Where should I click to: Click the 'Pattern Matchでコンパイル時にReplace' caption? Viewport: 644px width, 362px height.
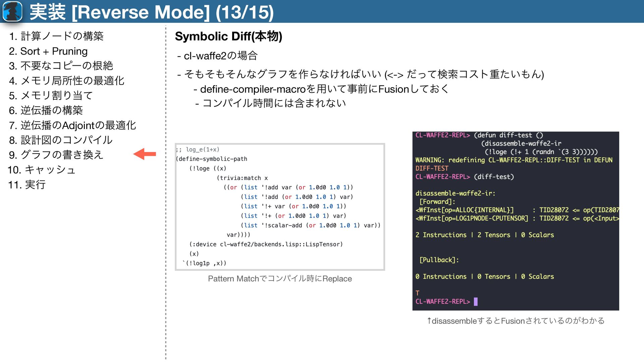point(280,279)
